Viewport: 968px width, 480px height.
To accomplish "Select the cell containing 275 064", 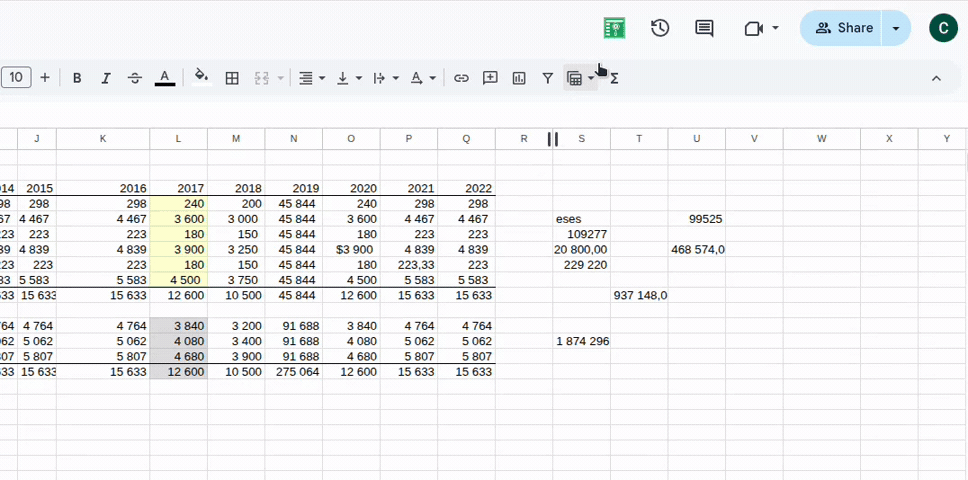I will 293,372.
